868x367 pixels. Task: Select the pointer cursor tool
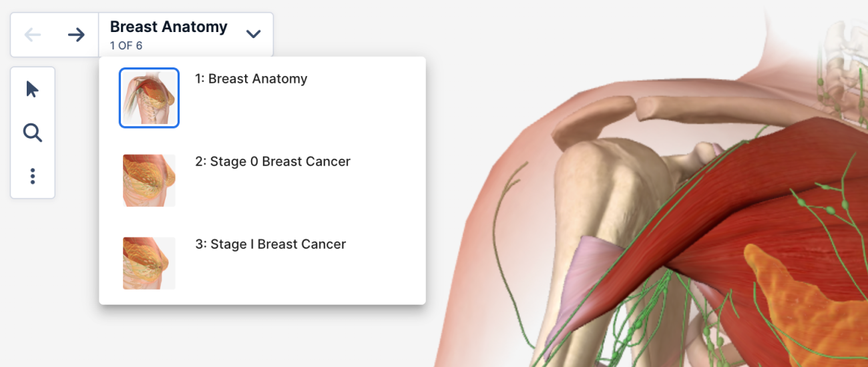click(32, 89)
